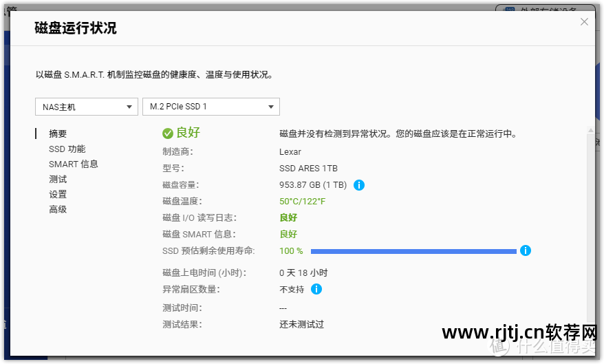This screenshot has width=604, height=364.
Task: Select the 摘要 summary tab
Action: coord(58,133)
